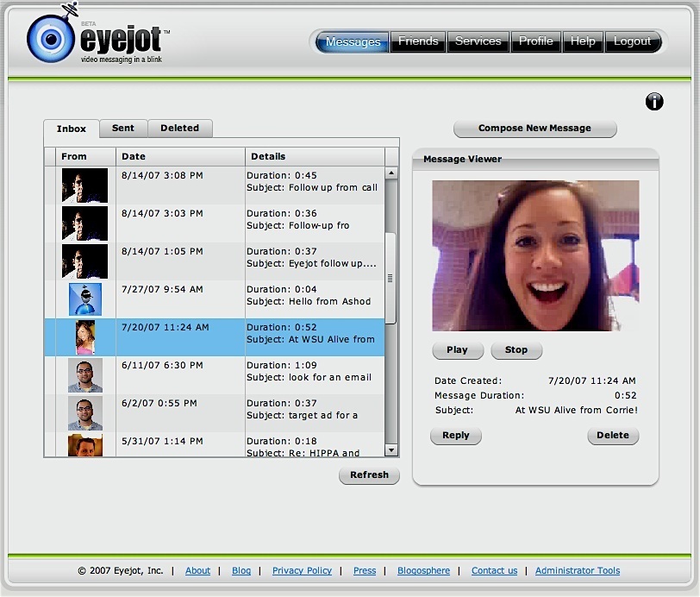Open the Deleted tab

click(x=179, y=129)
